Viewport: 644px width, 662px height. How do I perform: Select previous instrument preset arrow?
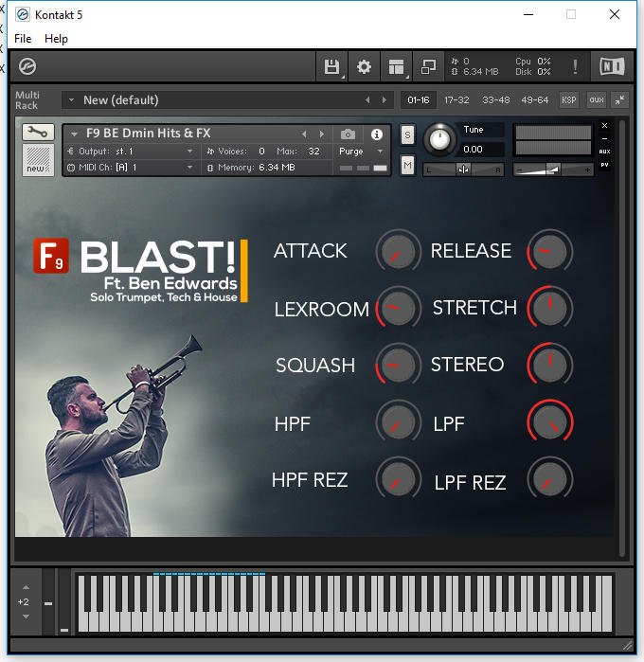304,134
